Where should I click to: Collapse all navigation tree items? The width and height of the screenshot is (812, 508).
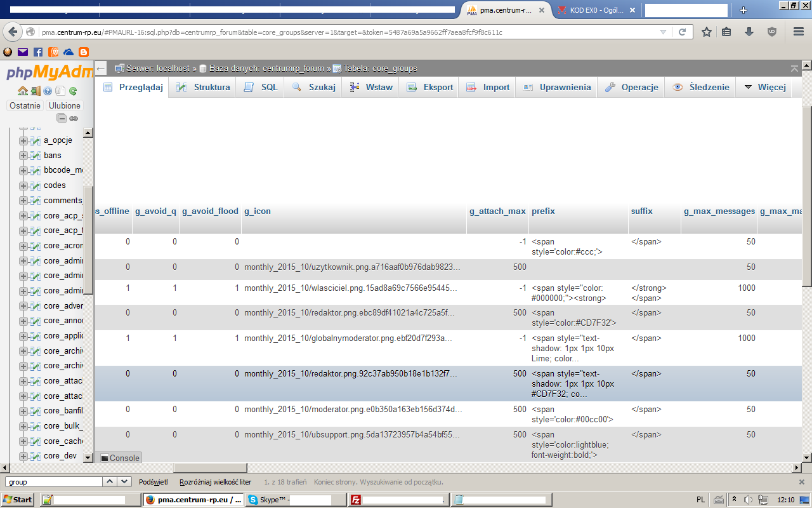62,118
